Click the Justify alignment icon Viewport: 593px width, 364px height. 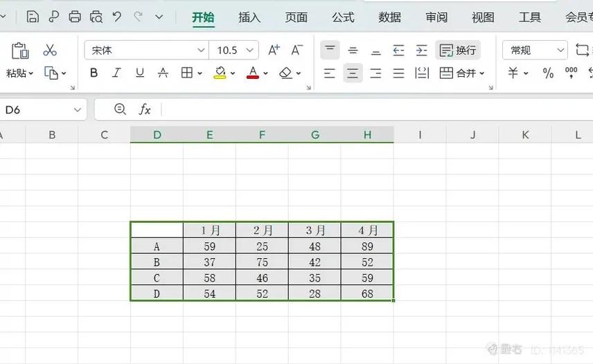tap(398, 73)
